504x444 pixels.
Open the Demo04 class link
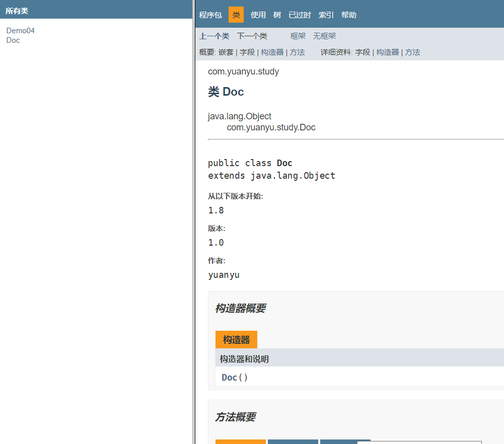click(20, 31)
